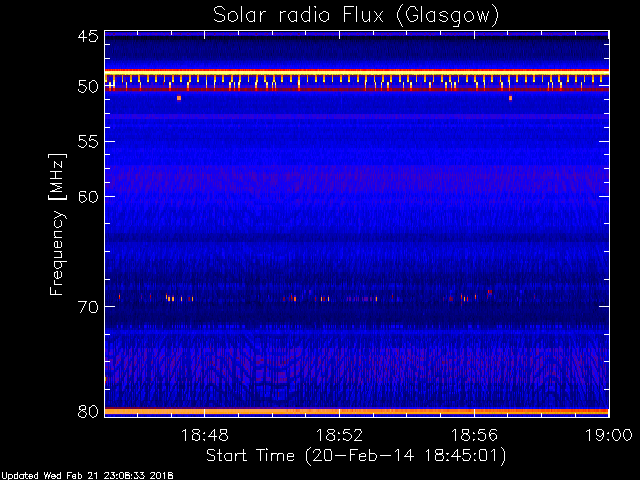The width and height of the screenshot is (640, 480).
Task: Click the '18:48' time tick label
Action: click(204, 435)
